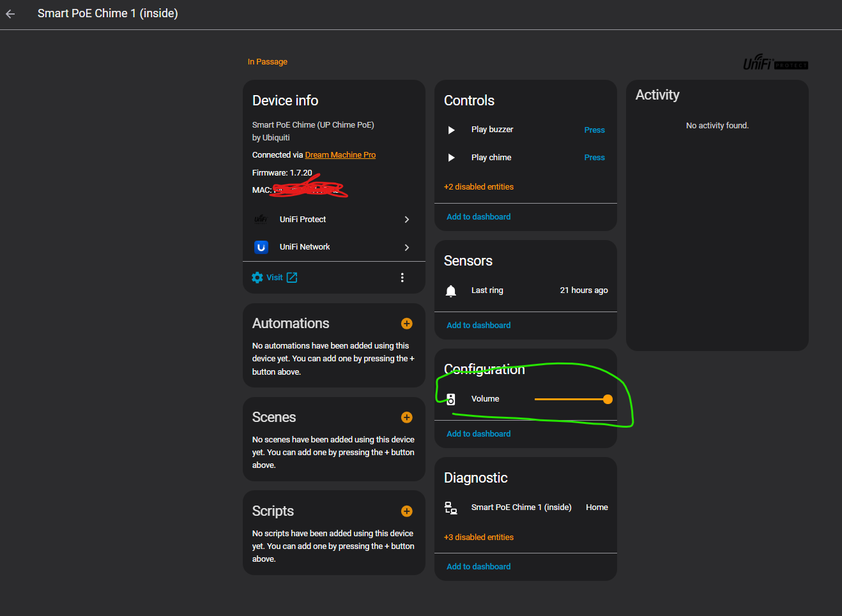The height and width of the screenshot is (616, 842).
Task: Add a new automation with plus icon
Action: 406,324
